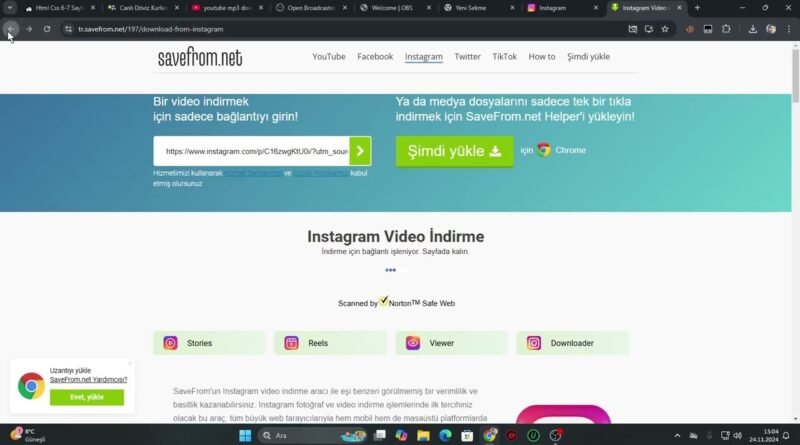The height and width of the screenshot is (445, 800).
Task: Go to YouTube in the site navigation
Action: click(328, 57)
